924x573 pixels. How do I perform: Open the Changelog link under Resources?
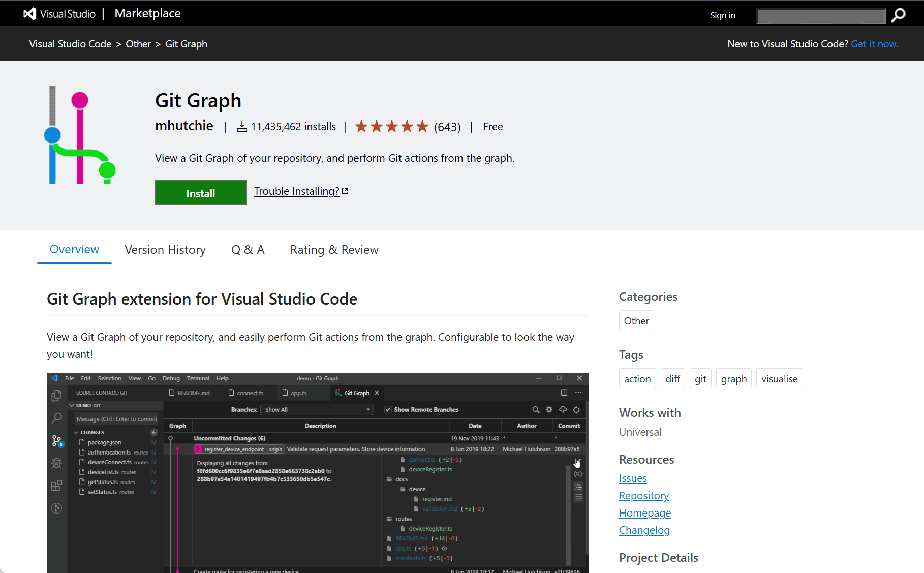pyautogui.click(x=644, y=530)
